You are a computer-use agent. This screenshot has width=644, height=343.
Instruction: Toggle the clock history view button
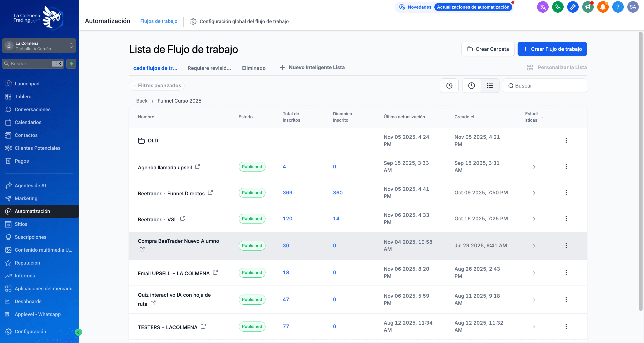(x=471, y=86)
